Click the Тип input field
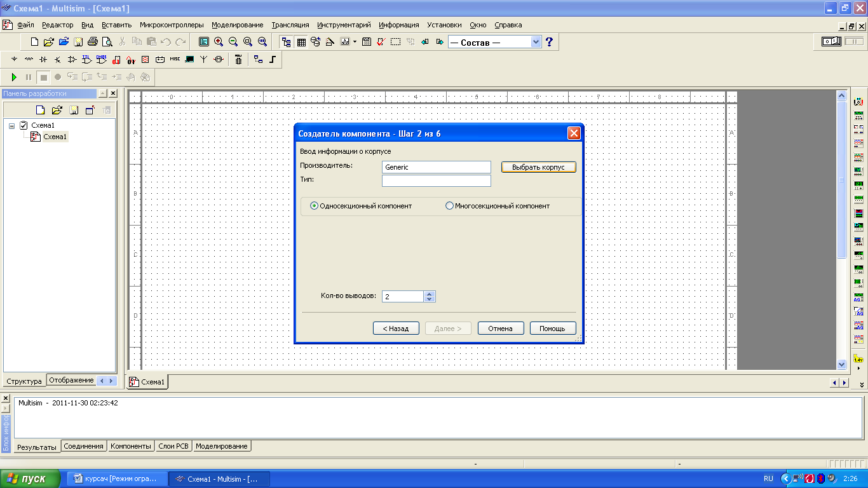Screen dimensions: 868x488 (437, 181)
